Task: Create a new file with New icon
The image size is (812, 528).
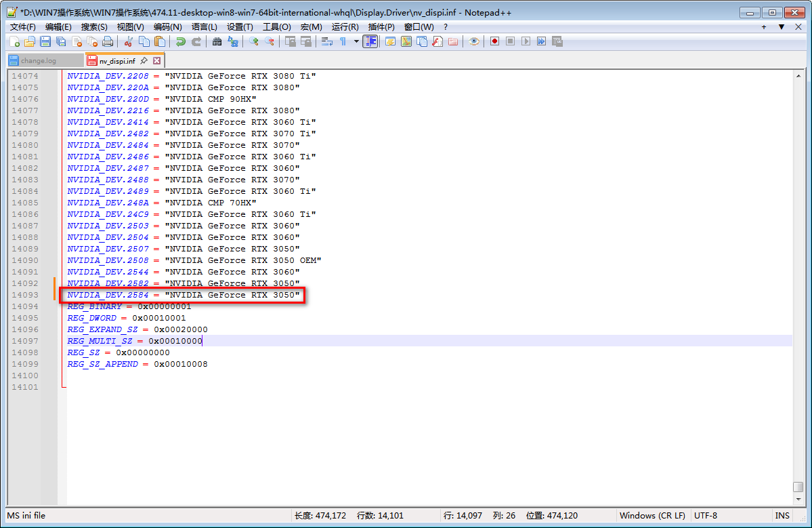Action: click(14, 41)
